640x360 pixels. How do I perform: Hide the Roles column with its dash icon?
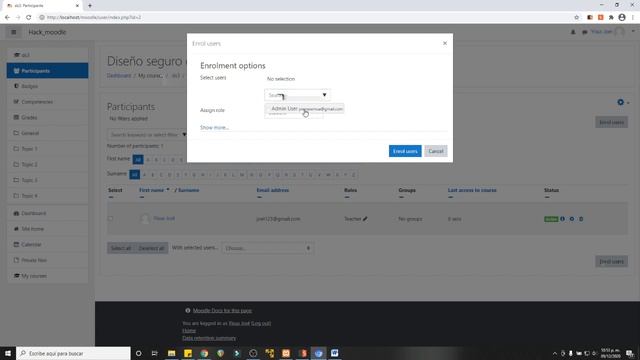[347, 197]
